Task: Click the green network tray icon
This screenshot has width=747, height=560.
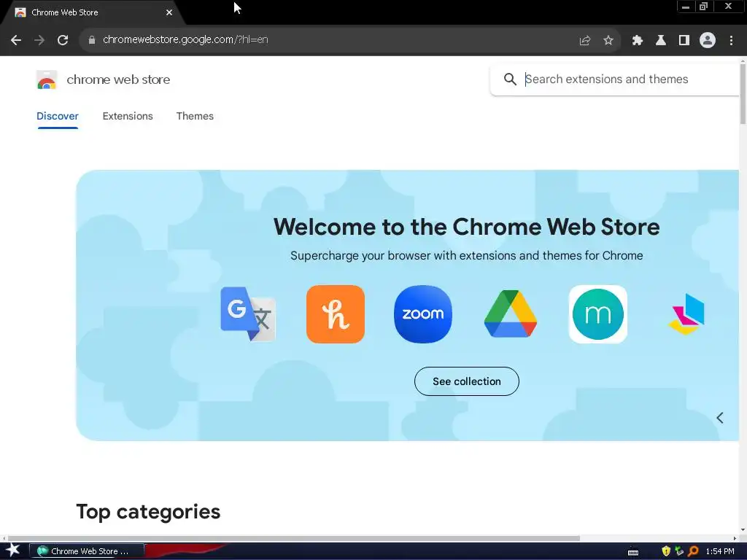Action: click(679, 551)
